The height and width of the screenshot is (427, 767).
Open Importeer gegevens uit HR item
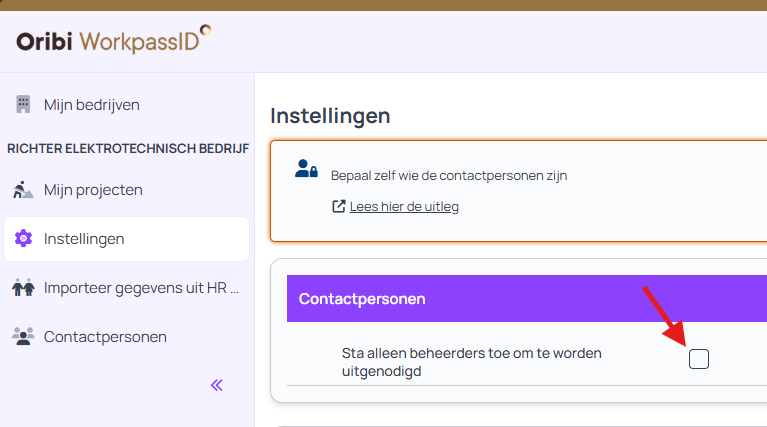[141, 288]
